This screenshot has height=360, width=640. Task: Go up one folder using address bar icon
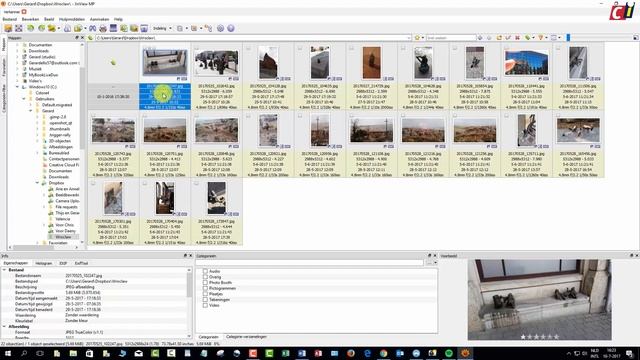pos(91,38)
